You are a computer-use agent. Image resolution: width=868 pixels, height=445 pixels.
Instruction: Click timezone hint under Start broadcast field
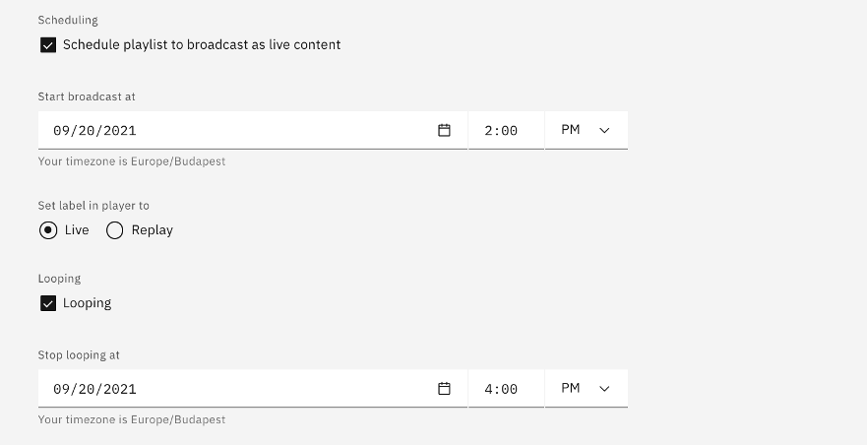132,161
